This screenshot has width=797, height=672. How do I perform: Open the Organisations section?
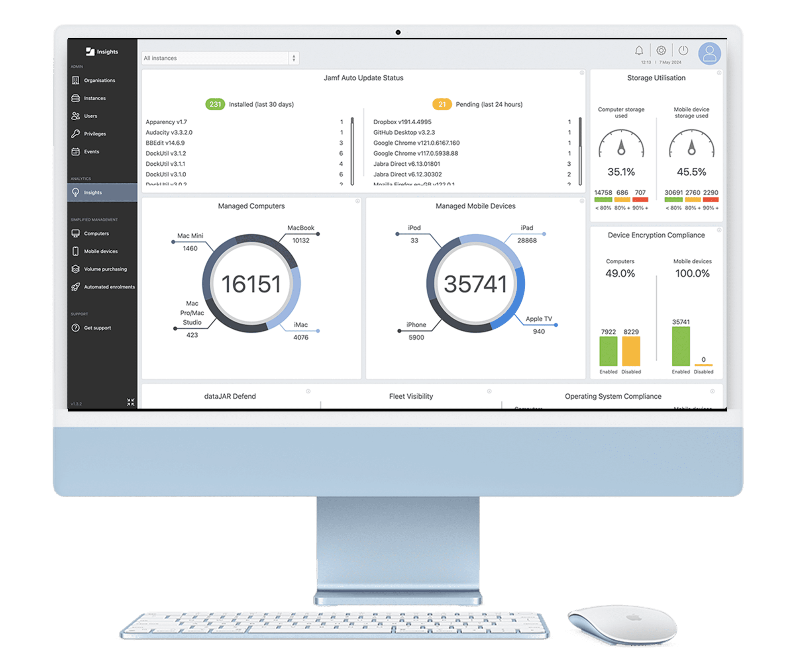(x=99, y=79)
